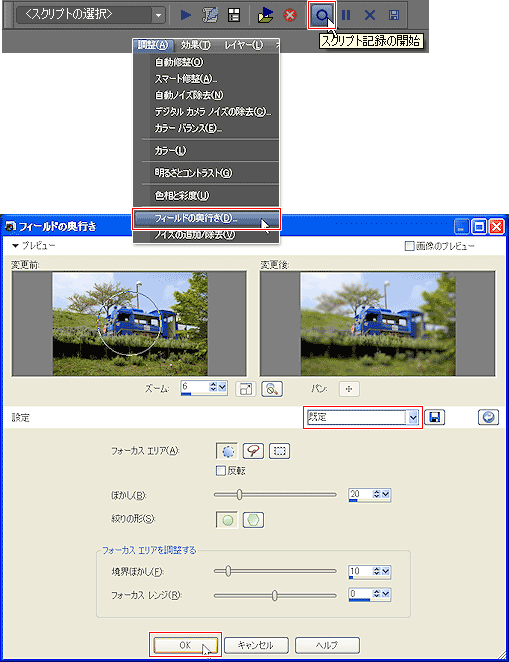Click the 境界ぼかし(F) slider

click(275, 571)
